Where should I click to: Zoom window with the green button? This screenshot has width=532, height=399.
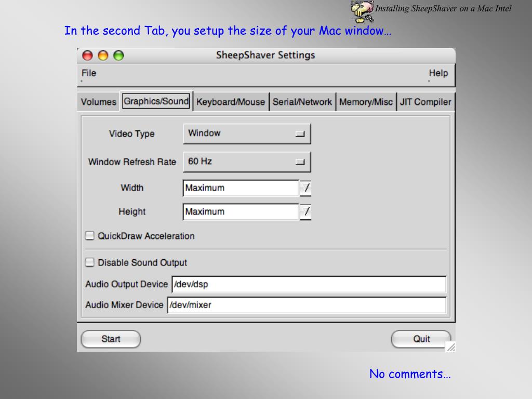pos(119,55)
